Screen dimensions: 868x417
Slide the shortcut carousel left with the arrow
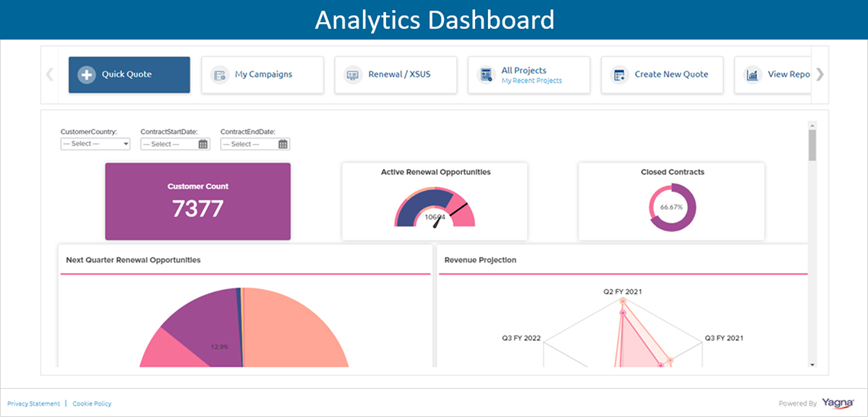(x=49, y=74)
